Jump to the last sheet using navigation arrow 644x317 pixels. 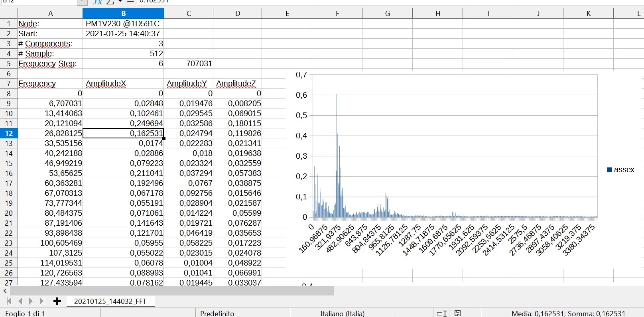(x=41, y=301)
